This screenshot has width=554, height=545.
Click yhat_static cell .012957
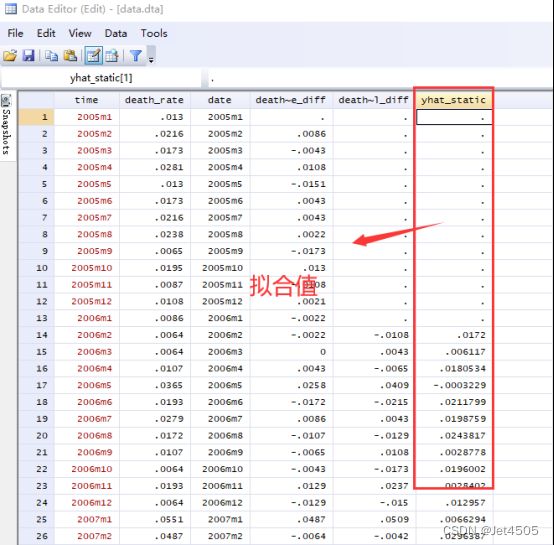pyautogui.click(x=454, y=503)
